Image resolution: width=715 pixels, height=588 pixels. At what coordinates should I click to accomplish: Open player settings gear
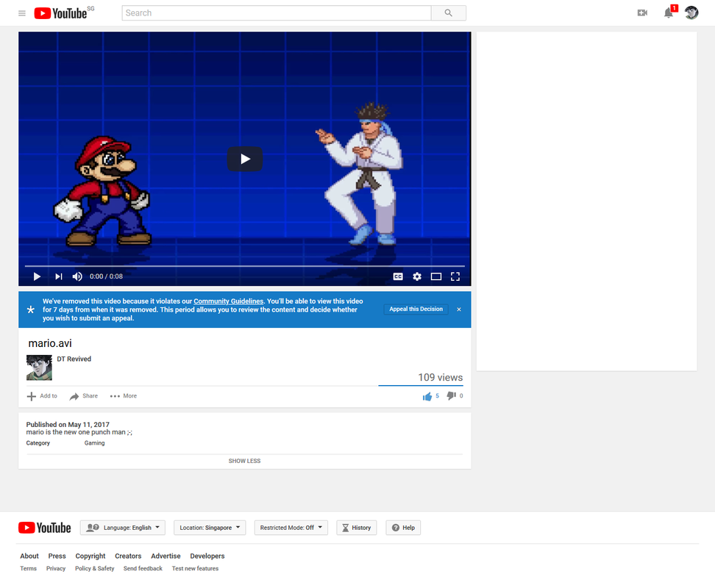(x=417, y=276)
